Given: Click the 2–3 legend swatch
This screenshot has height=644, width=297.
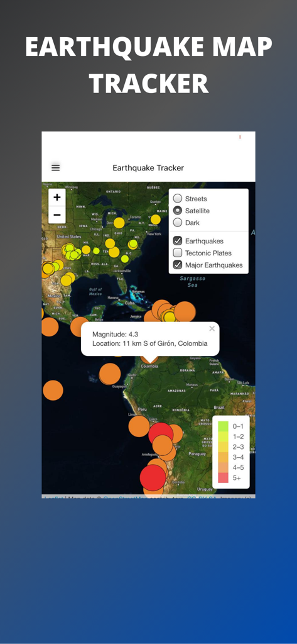Looking at the screenshot, I should pos(223,447).
